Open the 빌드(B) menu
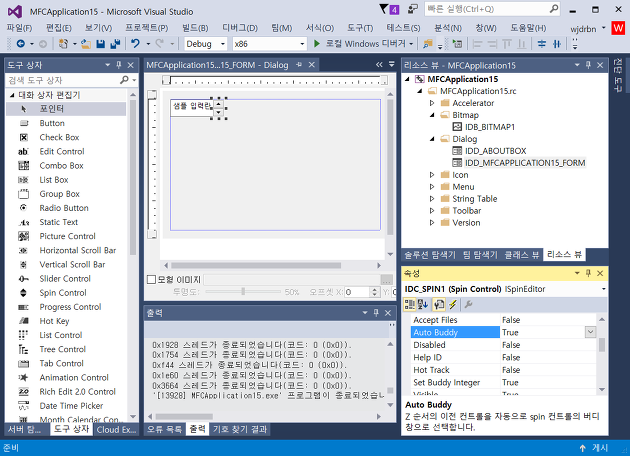 pyautogui.click(x=195, y=28)
